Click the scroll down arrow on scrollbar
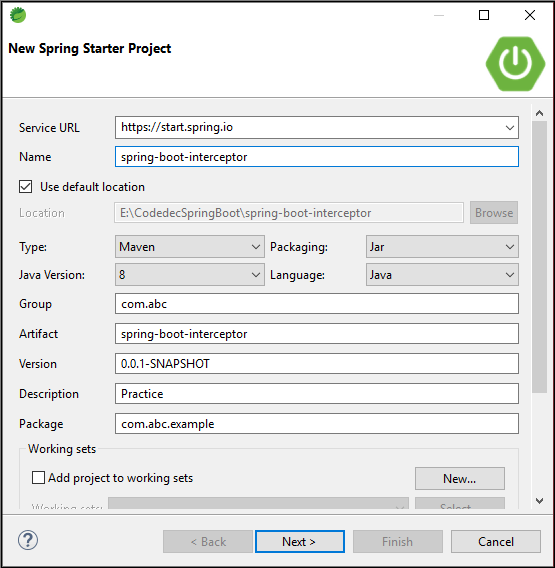Image resolution: width=555 pixels, height=568 pixels. coord(539,501)
